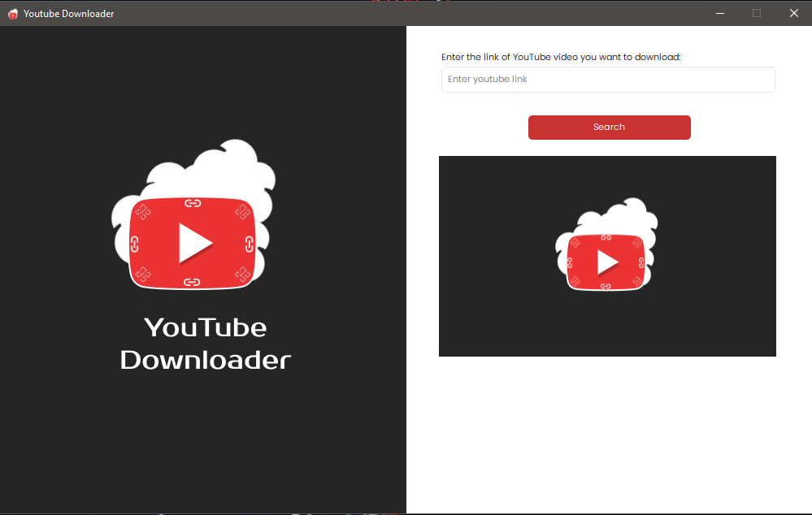Close the Youtube Downloader window

tap(794, 14)
